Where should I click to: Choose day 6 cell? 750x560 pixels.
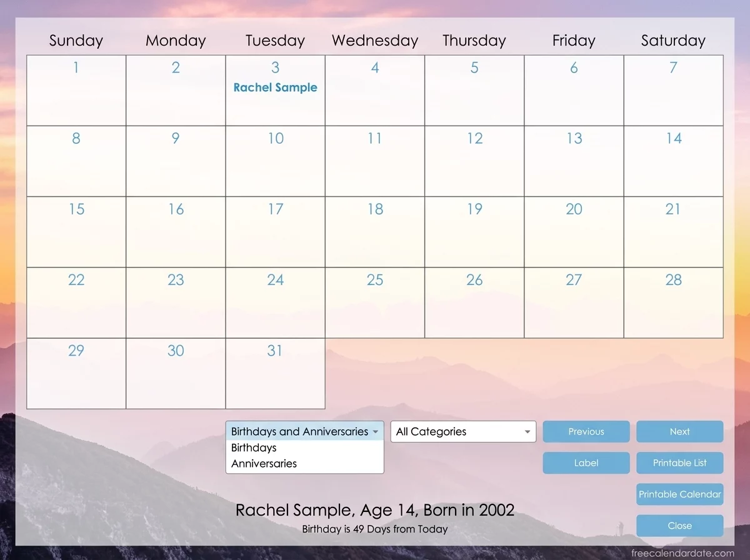pos(574,91)
